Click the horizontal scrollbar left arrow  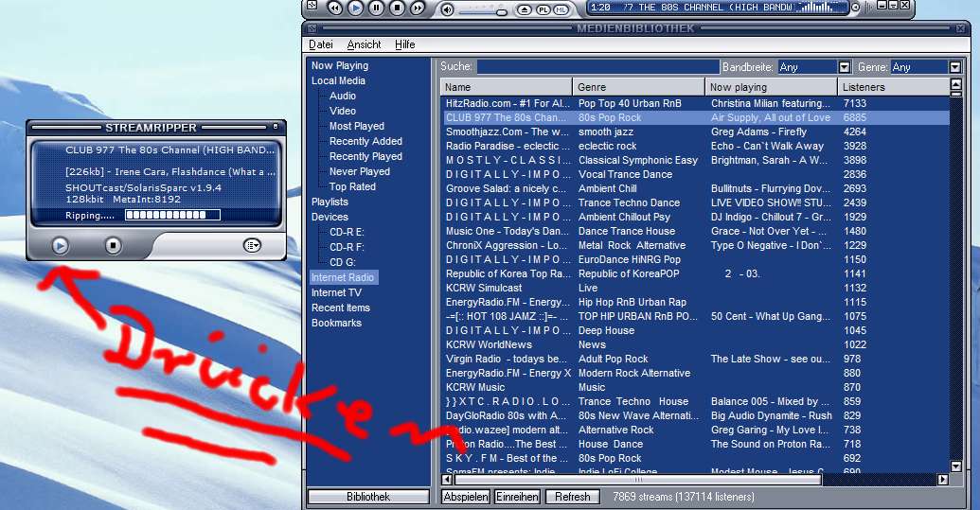[x=447, y=480]
